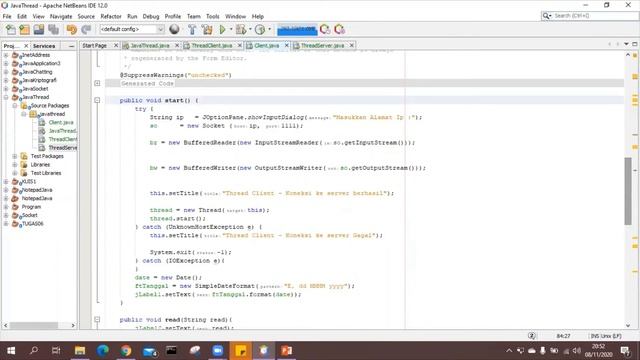Open Zoom from the taskbar
This screenshot has height=360, width=640.
218,351
